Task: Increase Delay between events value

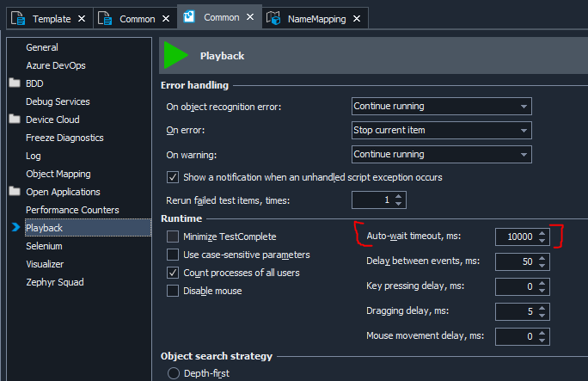Action: point(542,258)
